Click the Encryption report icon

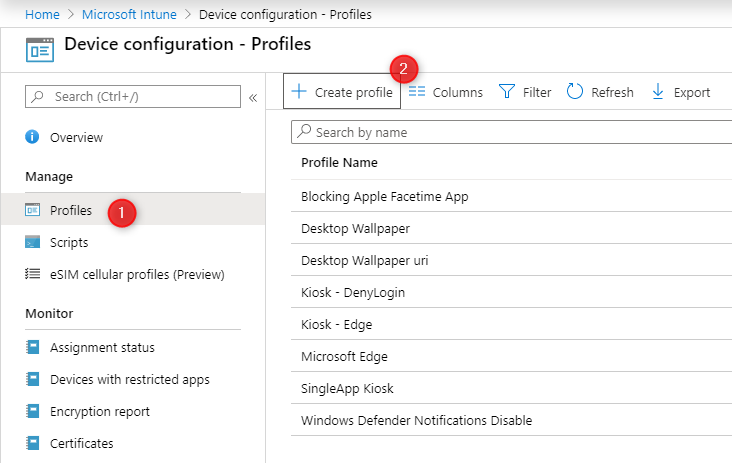tap(32, 411)
